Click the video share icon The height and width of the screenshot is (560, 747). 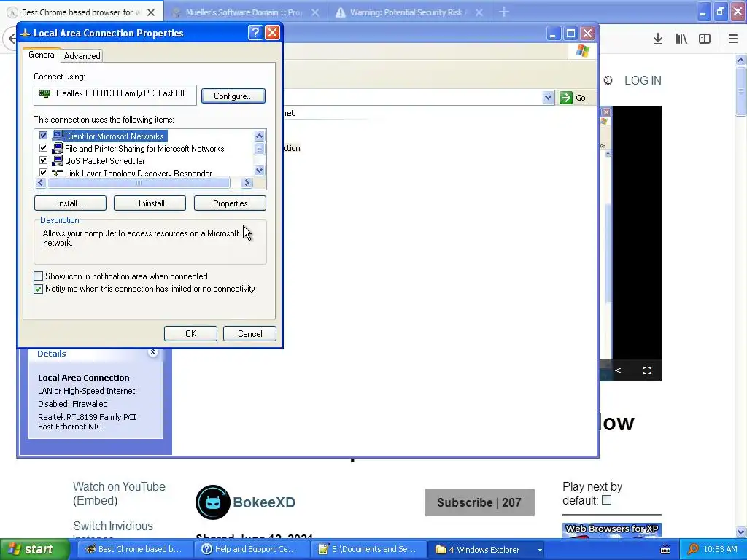pyautogui.click(x=618, y=370)
